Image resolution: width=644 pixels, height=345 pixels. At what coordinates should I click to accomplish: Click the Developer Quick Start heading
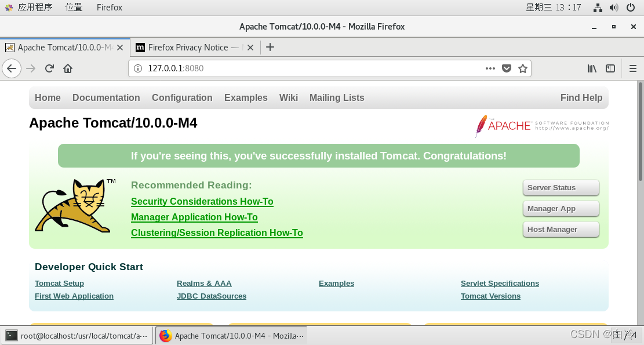tap(89, 267)
